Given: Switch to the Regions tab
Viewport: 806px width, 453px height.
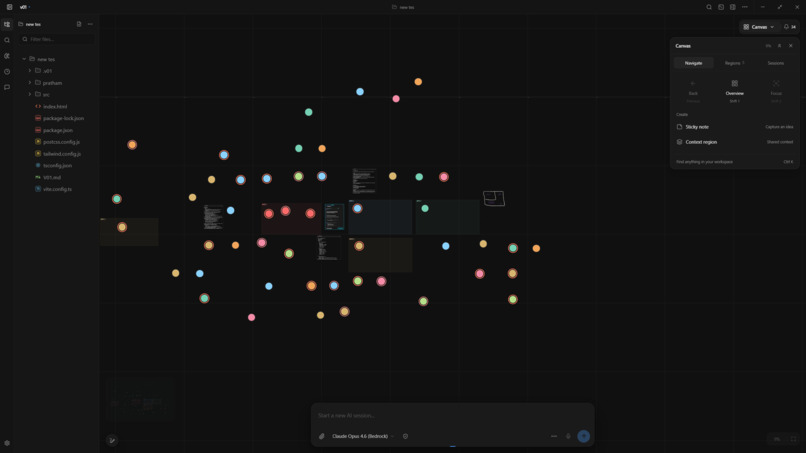Looking at the screenshot, I should click(735, 63).
